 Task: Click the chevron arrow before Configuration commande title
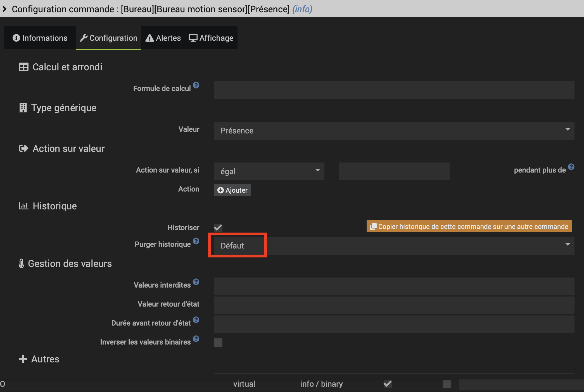pyautogui.click(x=4, y=9)
